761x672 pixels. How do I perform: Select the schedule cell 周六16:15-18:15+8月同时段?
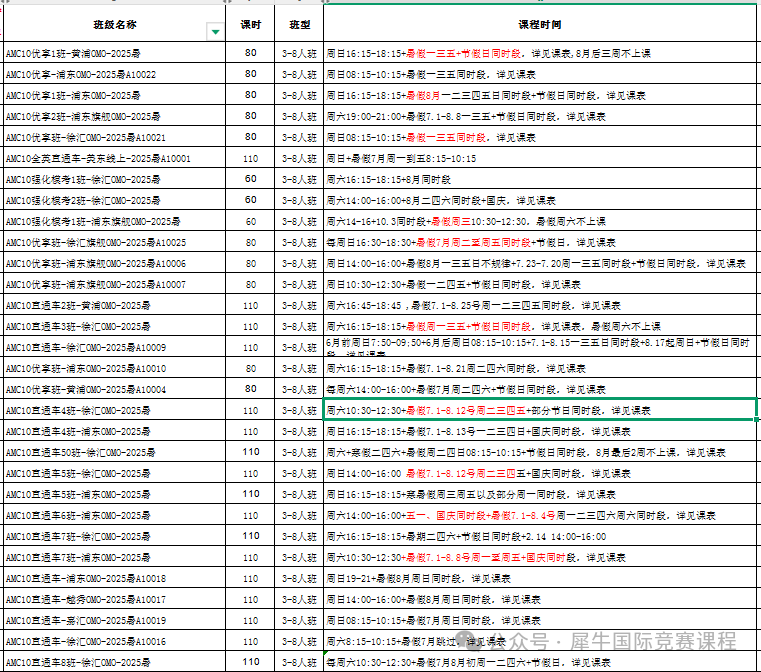(x=538, y=179)
